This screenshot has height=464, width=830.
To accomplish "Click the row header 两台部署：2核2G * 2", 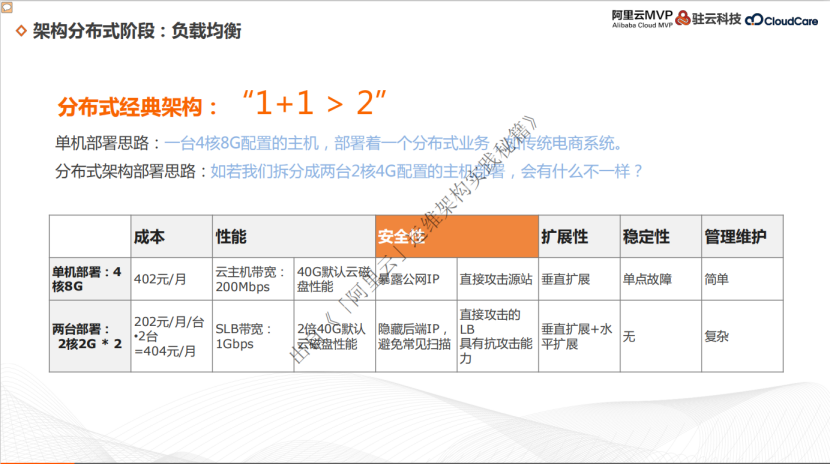I will coord(90,336).
